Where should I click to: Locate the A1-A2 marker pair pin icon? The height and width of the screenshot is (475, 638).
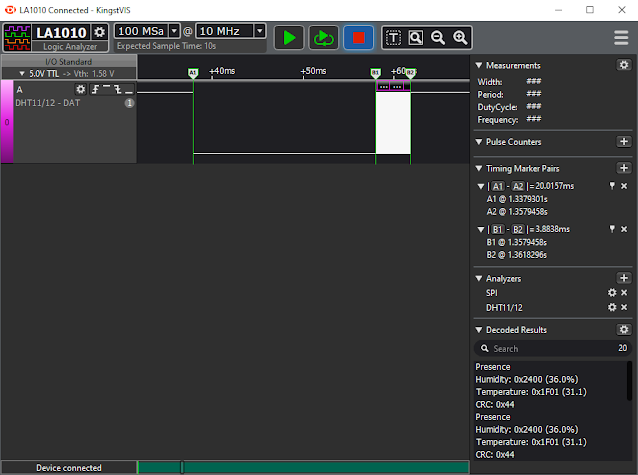612,186
